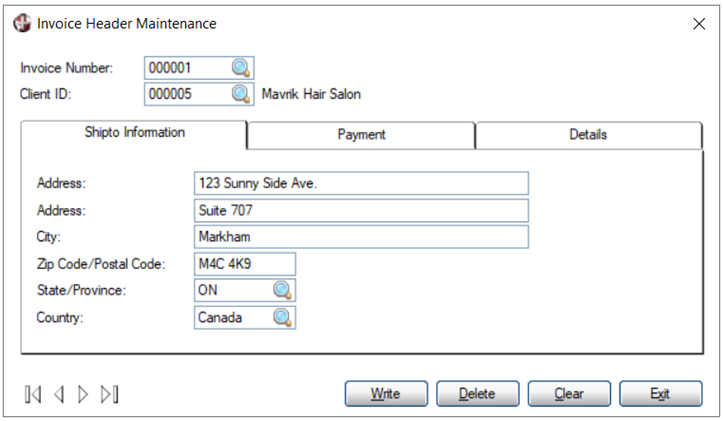The image size is (723, 421).
Task: Open the Details tab
Action: pyautogui.click(x=588, y=135)
